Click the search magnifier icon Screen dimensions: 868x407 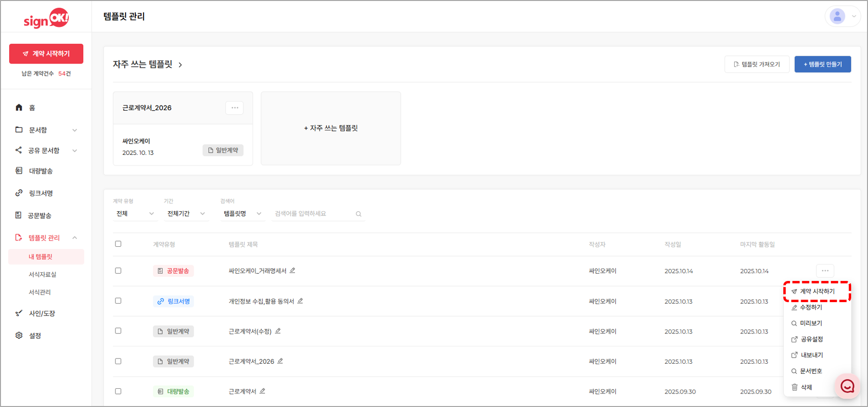coord(358,214)
